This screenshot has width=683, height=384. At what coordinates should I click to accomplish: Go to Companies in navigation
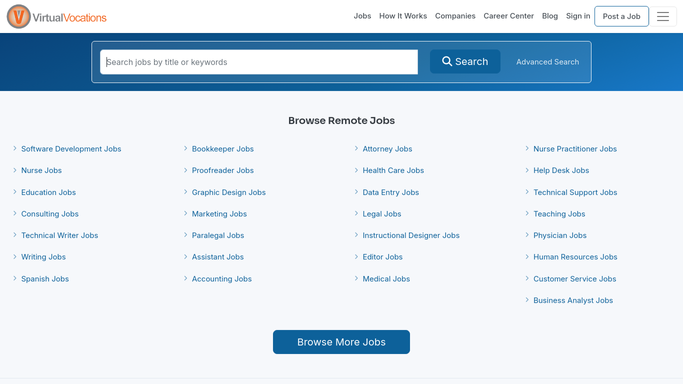(x=455, y=16)
